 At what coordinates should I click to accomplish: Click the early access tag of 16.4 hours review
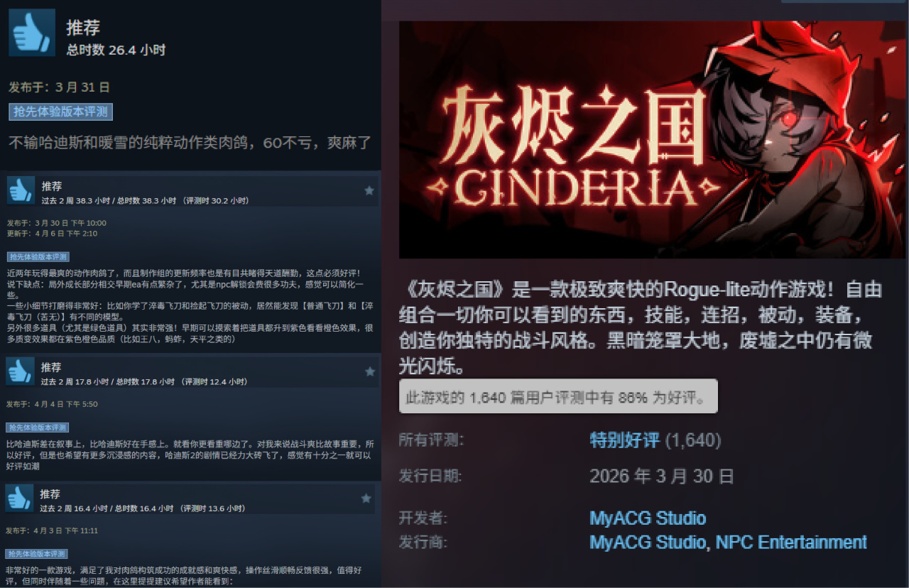[x=37, y=553]
